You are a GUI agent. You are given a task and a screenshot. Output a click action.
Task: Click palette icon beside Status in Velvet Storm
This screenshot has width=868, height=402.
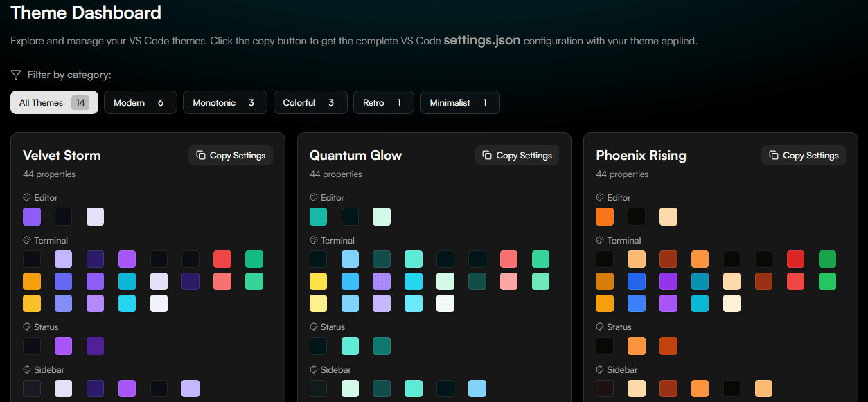click(27, 327)
